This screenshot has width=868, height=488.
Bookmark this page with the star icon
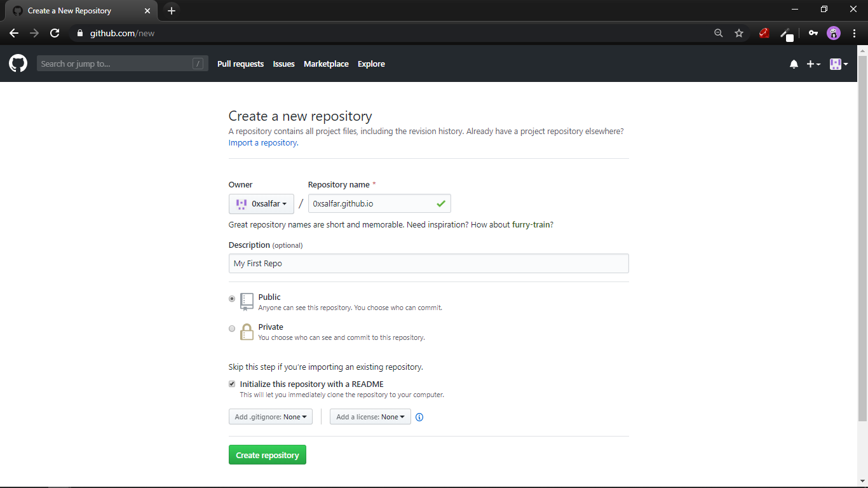point(739,33)
